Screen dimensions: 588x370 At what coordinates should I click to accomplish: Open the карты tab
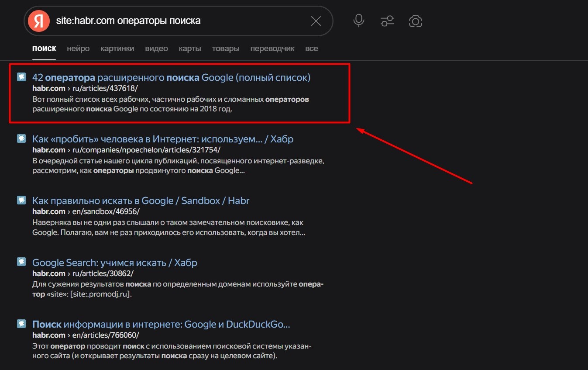pos(190,48)
